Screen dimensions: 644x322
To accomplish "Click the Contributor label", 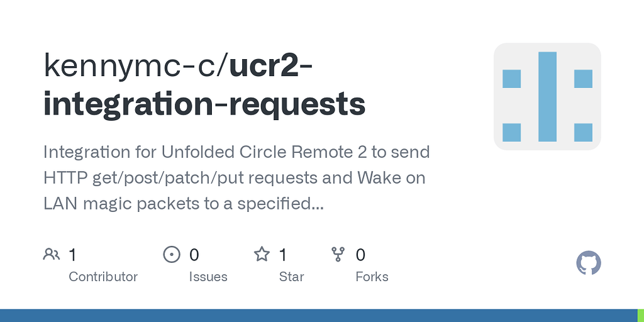I will (103, 277).
